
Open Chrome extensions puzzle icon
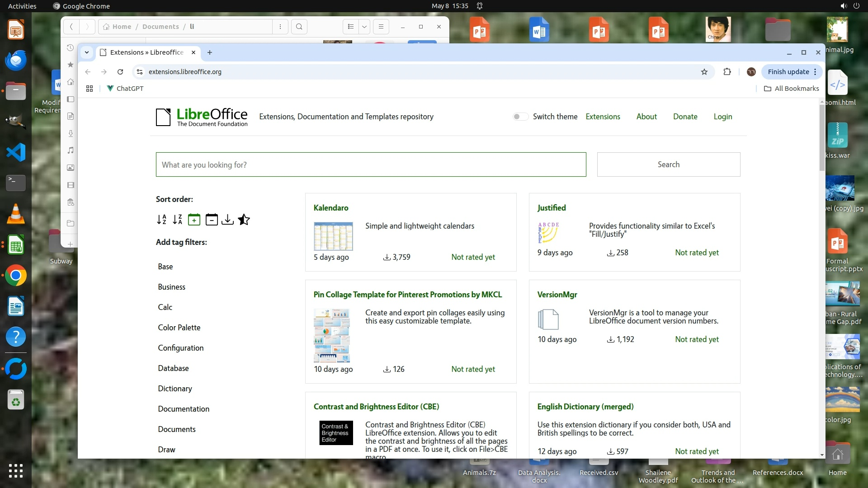tap(727, 72)
